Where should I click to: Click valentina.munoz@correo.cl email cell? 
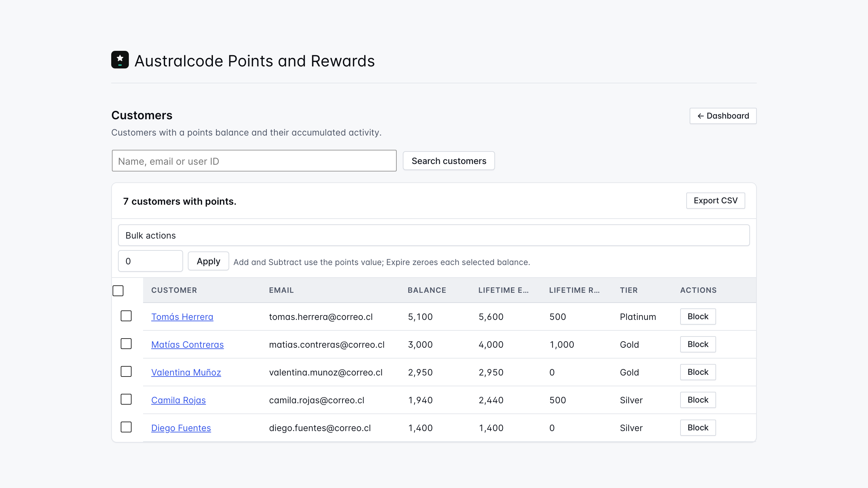pyautogui.click(x=325, y=372)
